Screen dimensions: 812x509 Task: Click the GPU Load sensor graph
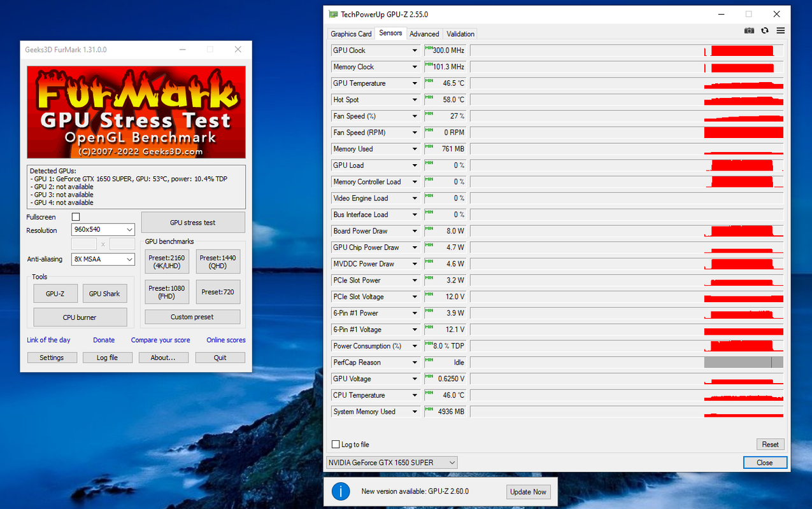(627, 165)
